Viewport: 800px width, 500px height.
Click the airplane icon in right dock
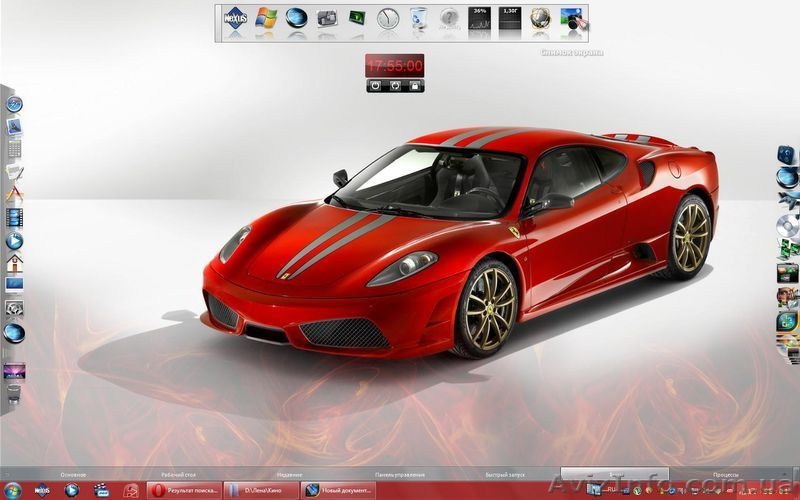789,199
